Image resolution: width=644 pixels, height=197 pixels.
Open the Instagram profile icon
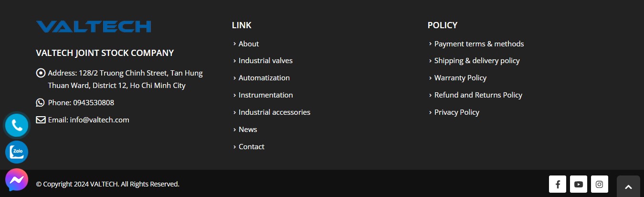[x=600, y=184]
